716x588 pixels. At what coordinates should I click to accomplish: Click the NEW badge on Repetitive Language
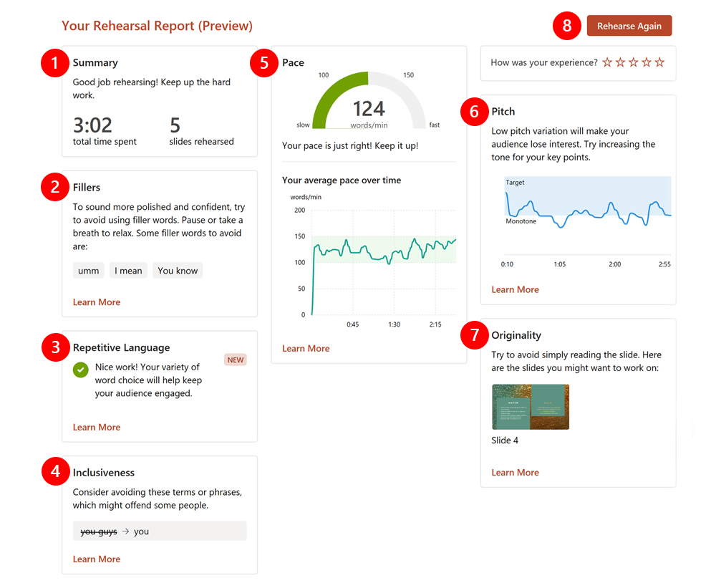pos(236,360)
